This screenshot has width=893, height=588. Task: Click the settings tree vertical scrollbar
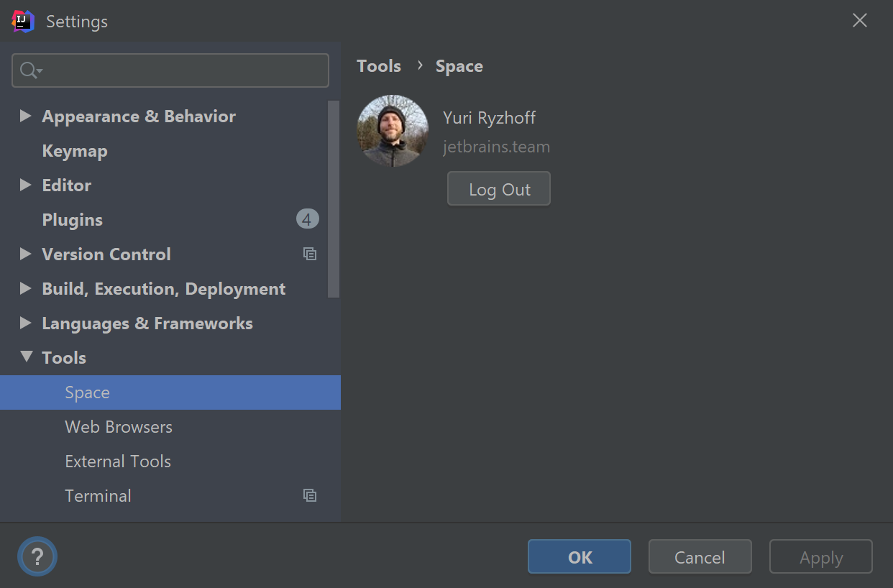click(334, 199)
